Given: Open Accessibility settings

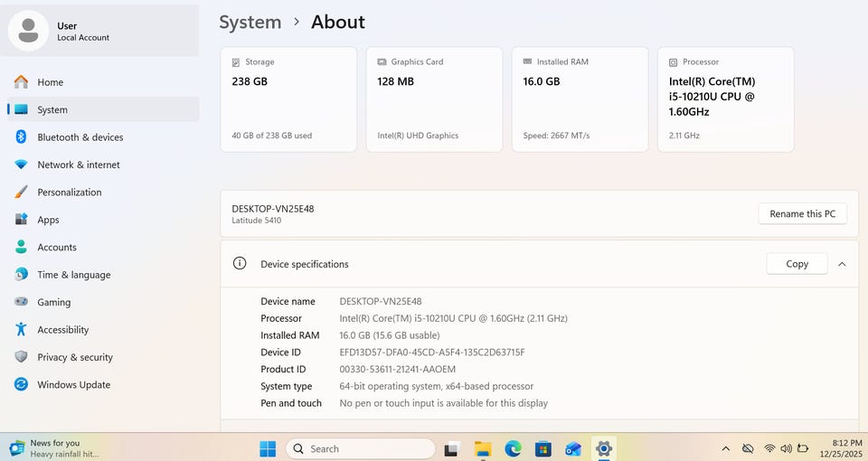Looking at the screenshot, I should [62, 330].
